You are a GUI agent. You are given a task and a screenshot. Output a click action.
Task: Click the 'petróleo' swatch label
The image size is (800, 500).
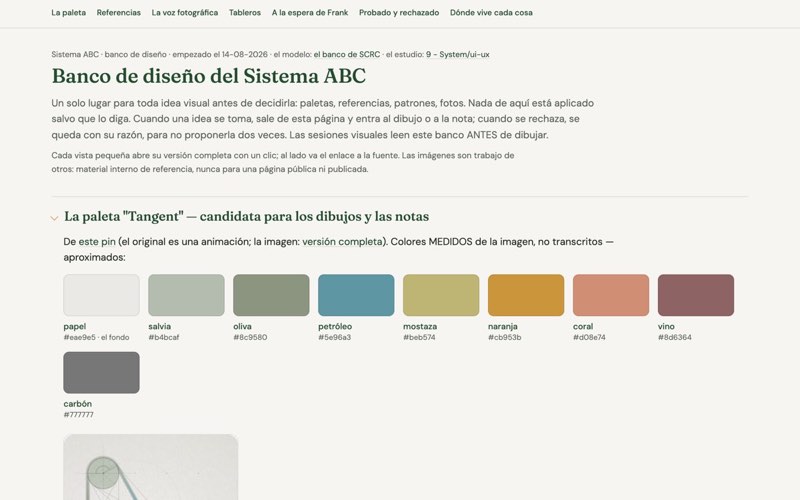click(x=335, y=327)
